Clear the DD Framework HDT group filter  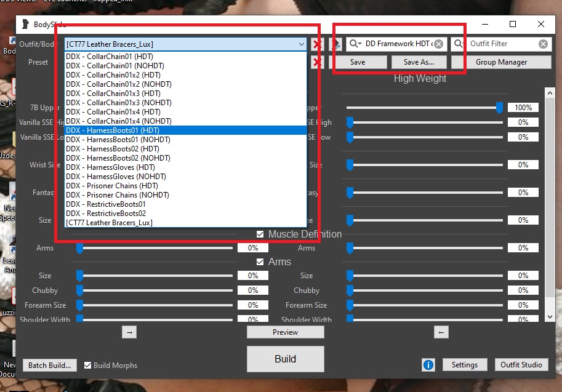(x=438, y=44)
